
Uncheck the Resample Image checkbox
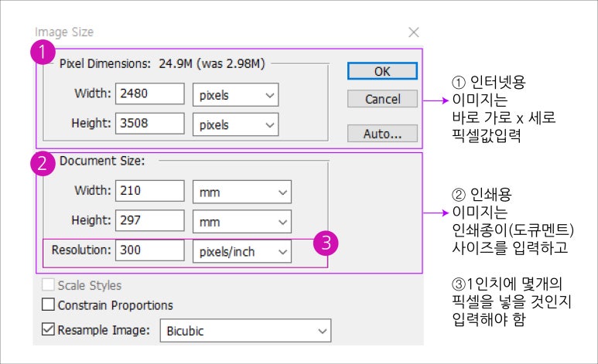48,329
